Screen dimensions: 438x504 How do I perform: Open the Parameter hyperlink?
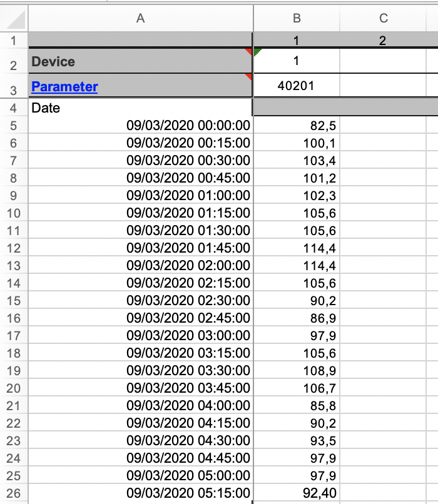[64, 86]
